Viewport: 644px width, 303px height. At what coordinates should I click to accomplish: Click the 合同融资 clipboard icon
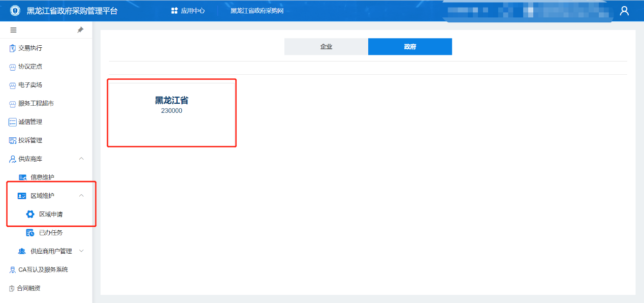(x=12, y=288)
